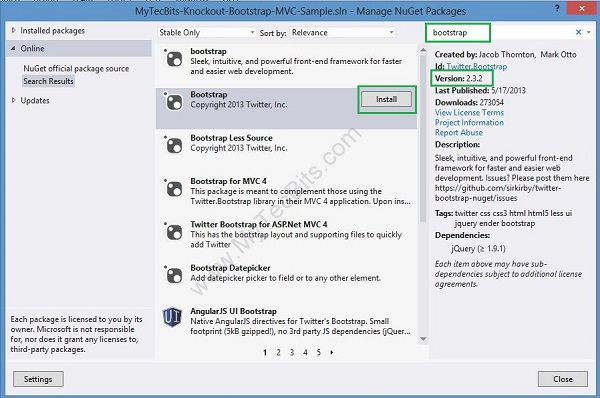Clear the search box with the X icon
The width and height of the screenshot is (600, 398).
coord(578,33)
